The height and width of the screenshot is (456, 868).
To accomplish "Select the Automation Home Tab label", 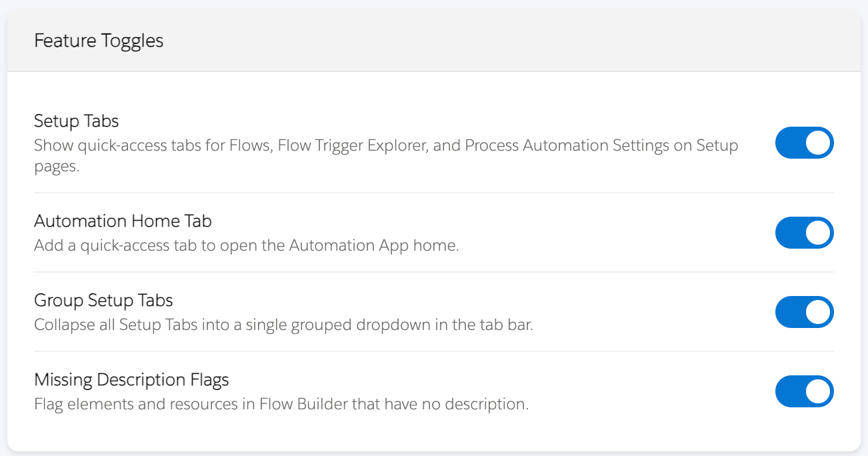I will pos(123,221).
